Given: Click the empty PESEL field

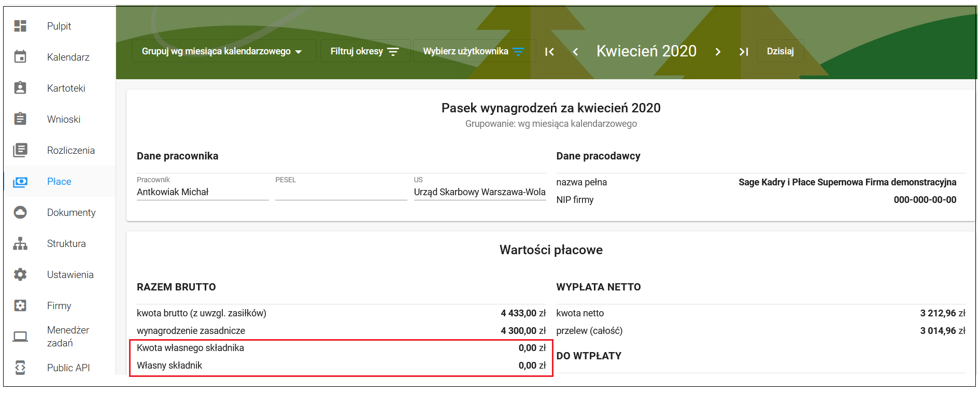Looking at the screenshot, I should tap(341, 192).
